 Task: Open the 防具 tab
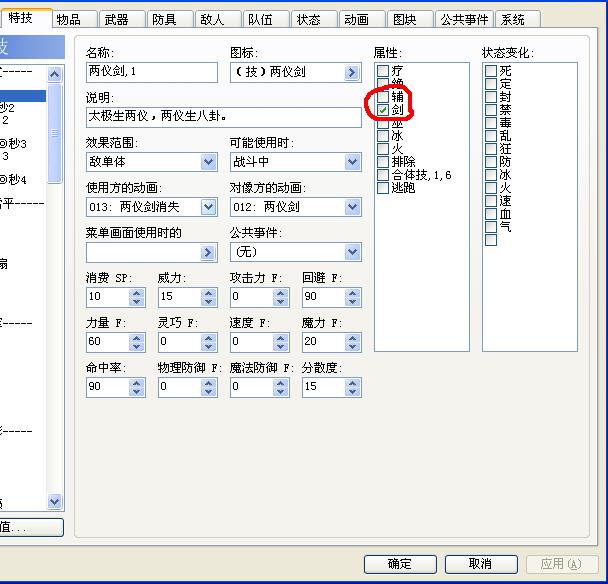(x=169, y=19)
